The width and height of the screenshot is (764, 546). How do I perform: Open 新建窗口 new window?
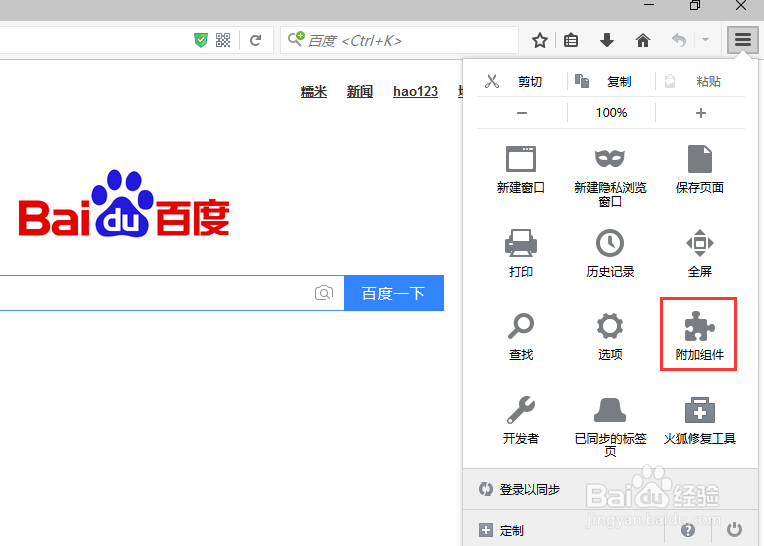point(521,169)
